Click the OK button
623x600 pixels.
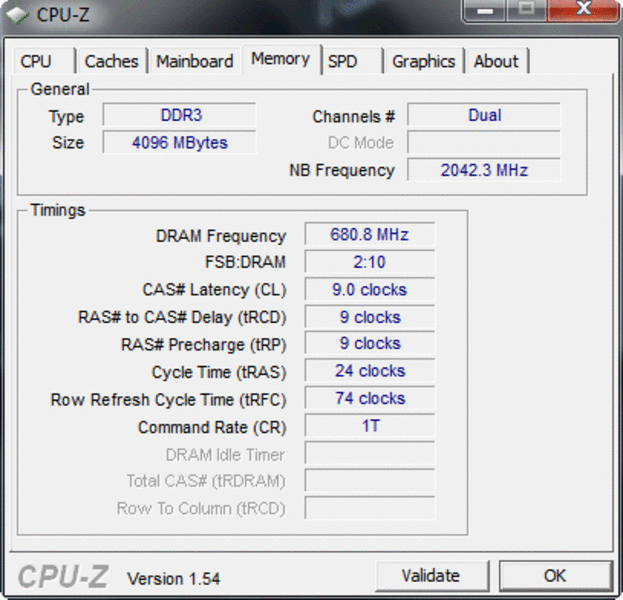point(555,576)
